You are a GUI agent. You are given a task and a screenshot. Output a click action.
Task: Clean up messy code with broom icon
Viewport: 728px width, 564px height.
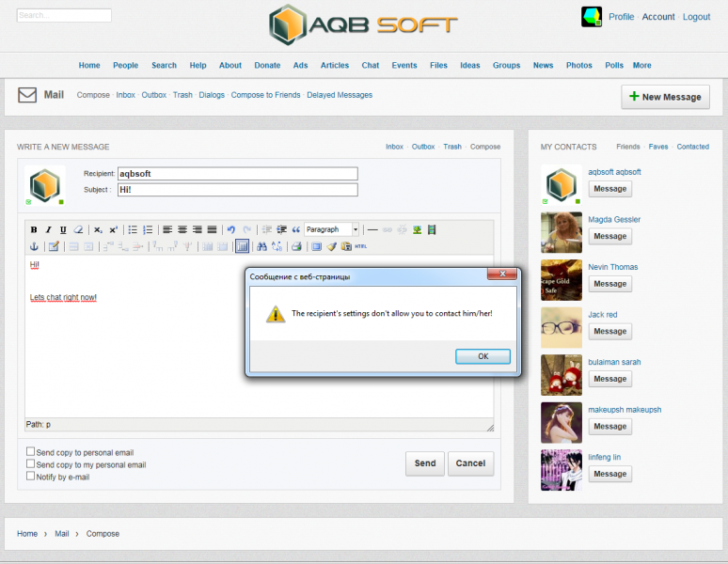coord(331,246)
